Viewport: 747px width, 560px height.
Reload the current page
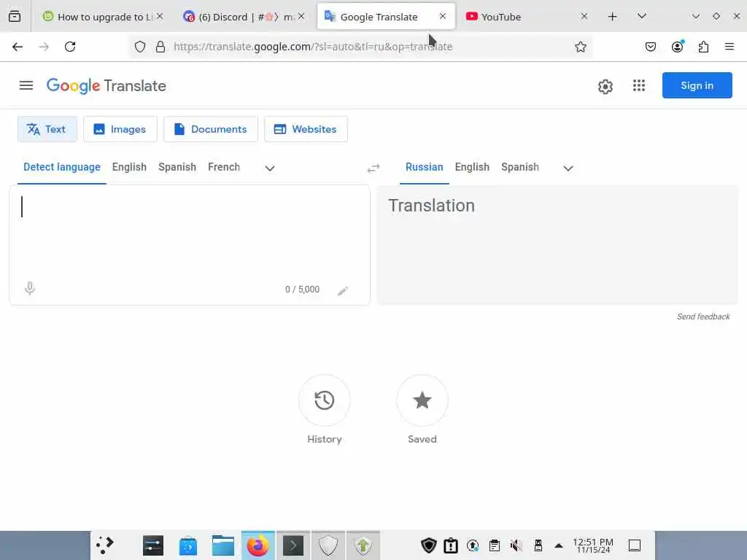click(70, 47)
